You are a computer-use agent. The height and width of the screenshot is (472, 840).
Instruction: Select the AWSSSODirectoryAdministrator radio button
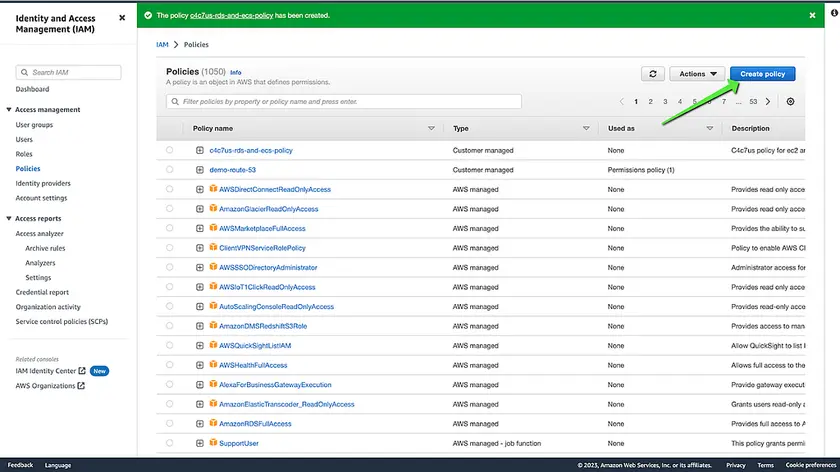(169, 267)
